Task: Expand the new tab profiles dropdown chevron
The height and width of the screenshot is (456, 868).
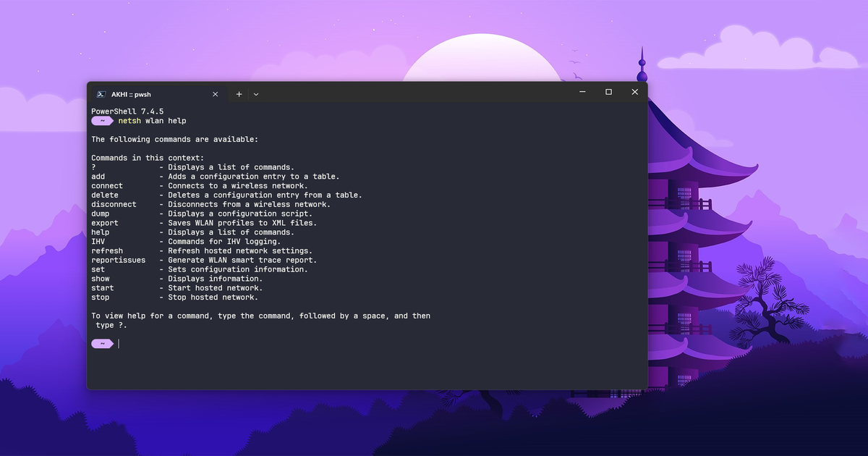Action: tap(256, 94)
